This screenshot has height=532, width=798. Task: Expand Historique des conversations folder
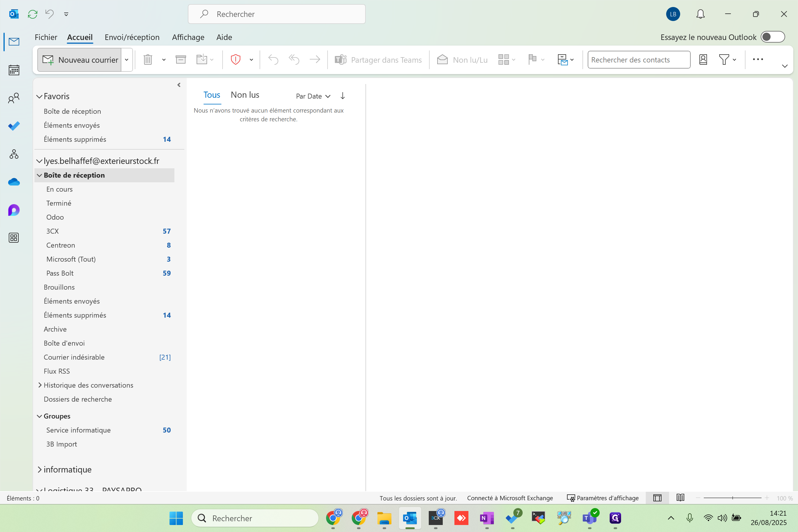(x=40, y=385)
